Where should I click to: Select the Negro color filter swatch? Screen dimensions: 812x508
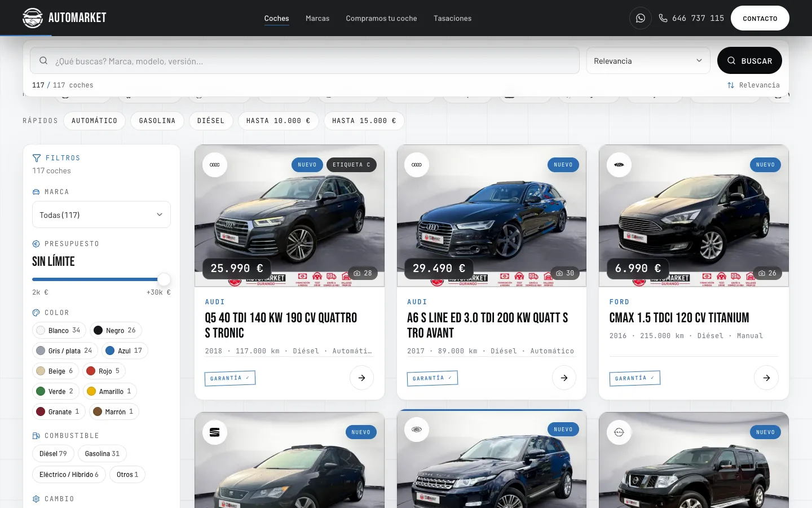tap(115, 330)
